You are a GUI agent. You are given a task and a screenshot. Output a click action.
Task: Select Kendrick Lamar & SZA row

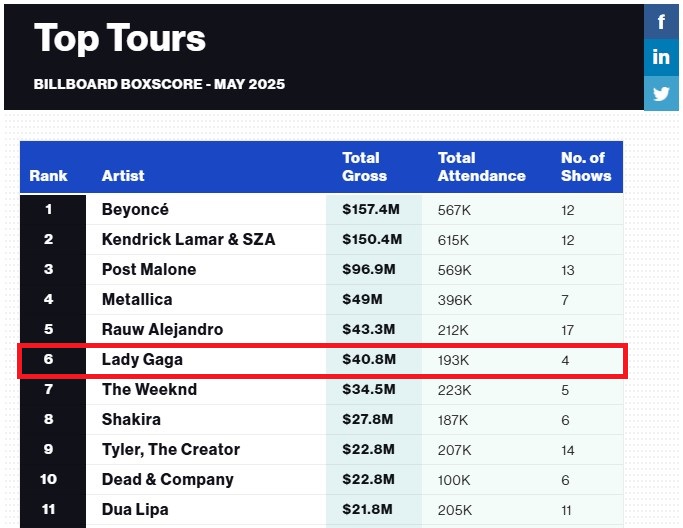pyautogui.click(x=188, y=240)
